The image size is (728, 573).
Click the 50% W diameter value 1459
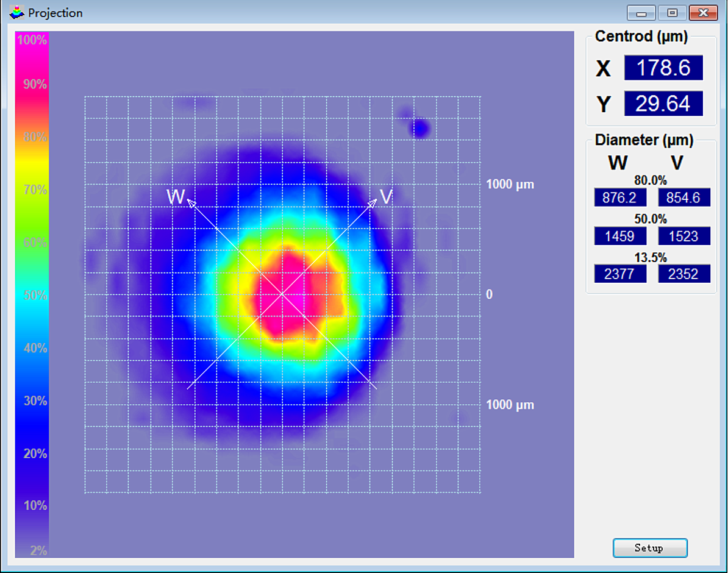[x=620, y=236]
